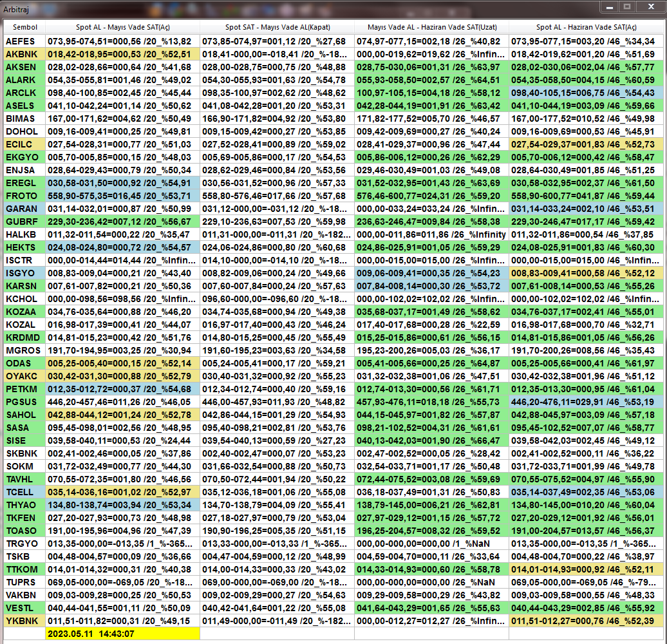Click FROTO cell '558,90-600,77=041,87 /46_%59,44'
The height and width of the screenshot is (644, 667).
click(x=586, y=196)
